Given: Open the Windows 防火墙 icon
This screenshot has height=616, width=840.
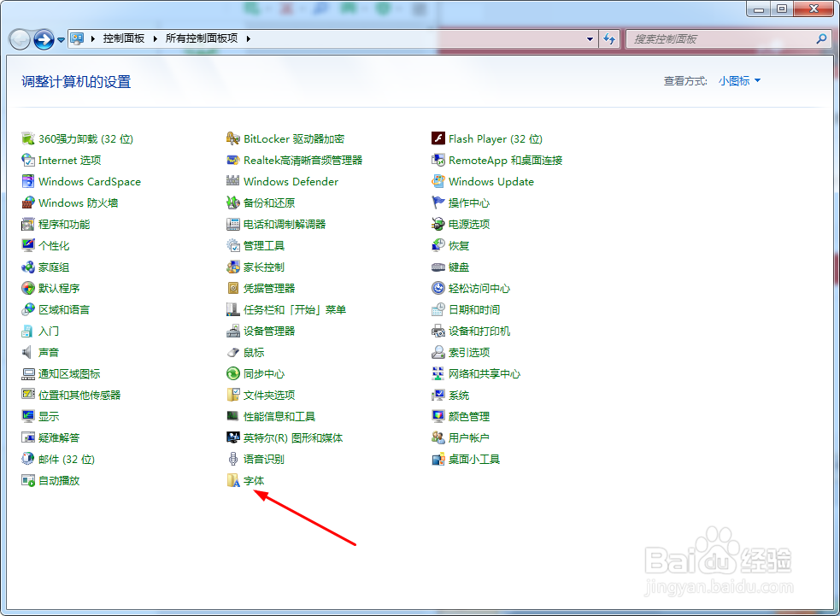Looking at the screenshot, I should click(28, 203).
